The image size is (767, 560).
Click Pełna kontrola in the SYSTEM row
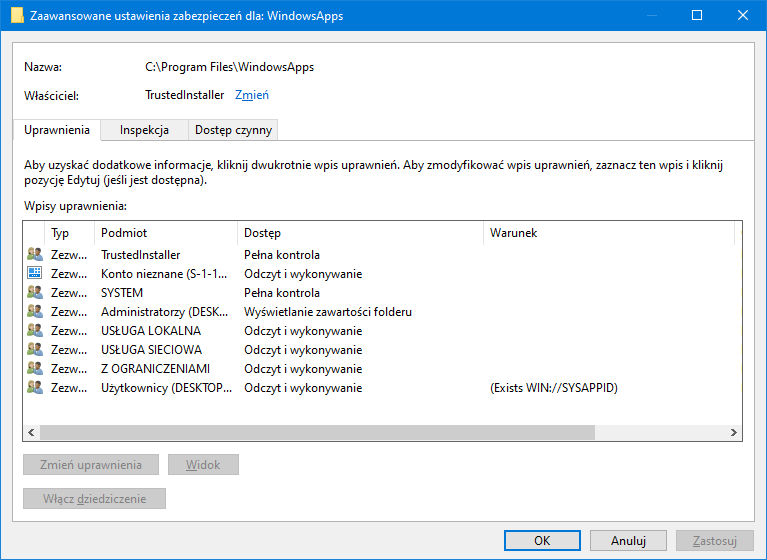[x=282, y=293]
